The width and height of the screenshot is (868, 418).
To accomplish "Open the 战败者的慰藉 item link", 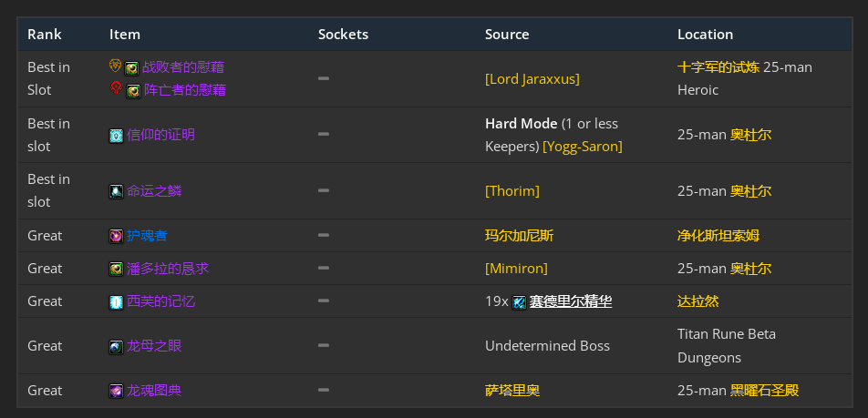I will click(x=183, y=67).
